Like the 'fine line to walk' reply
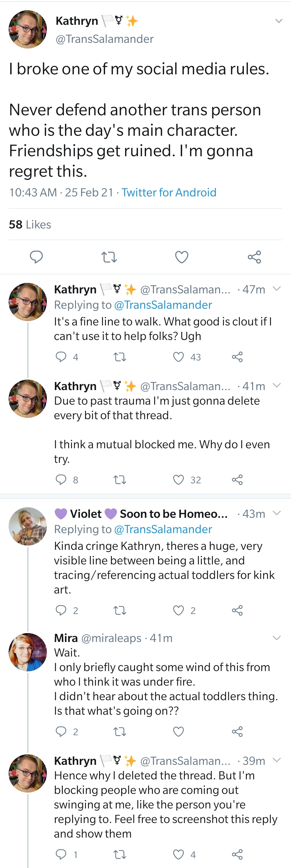 pyautogui.click(x=178, y=357)
